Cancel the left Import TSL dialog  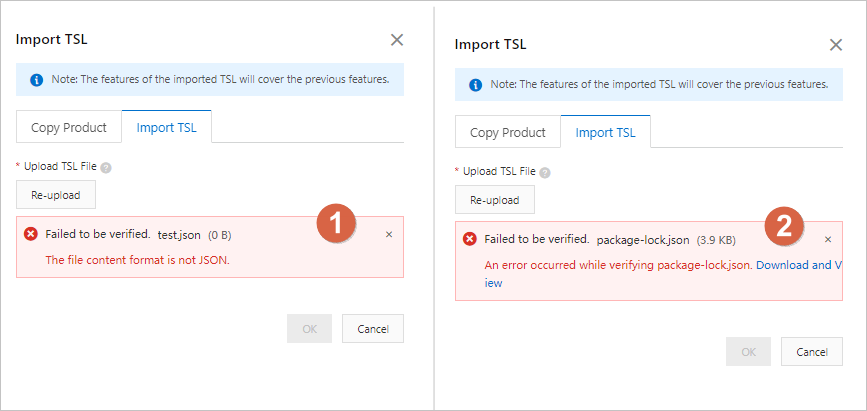click(x=372, y=328)
